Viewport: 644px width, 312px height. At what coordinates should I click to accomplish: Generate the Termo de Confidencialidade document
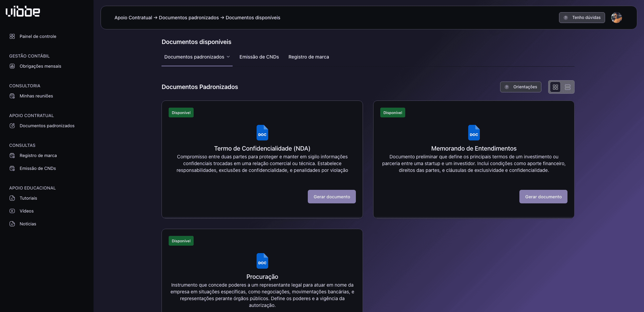(331, 197)
